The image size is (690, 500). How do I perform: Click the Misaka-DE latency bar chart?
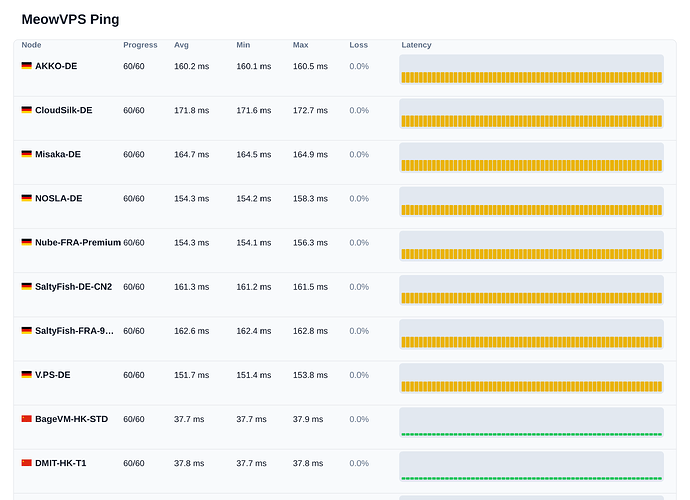(532, 158)
